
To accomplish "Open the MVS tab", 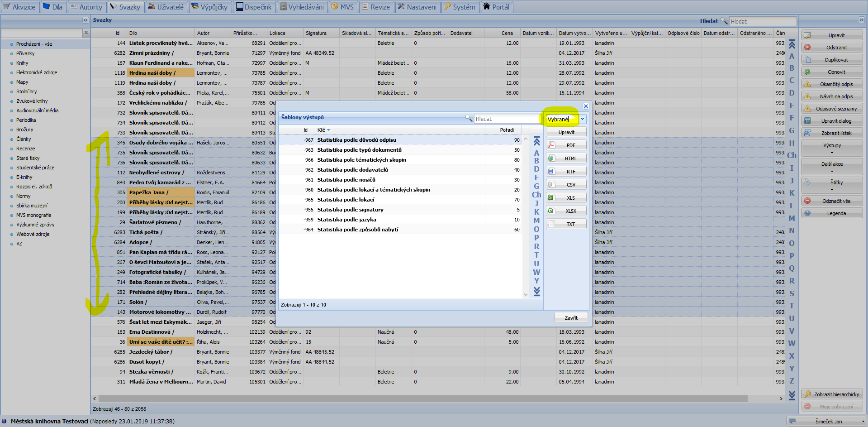I will (x=343, y=7).
